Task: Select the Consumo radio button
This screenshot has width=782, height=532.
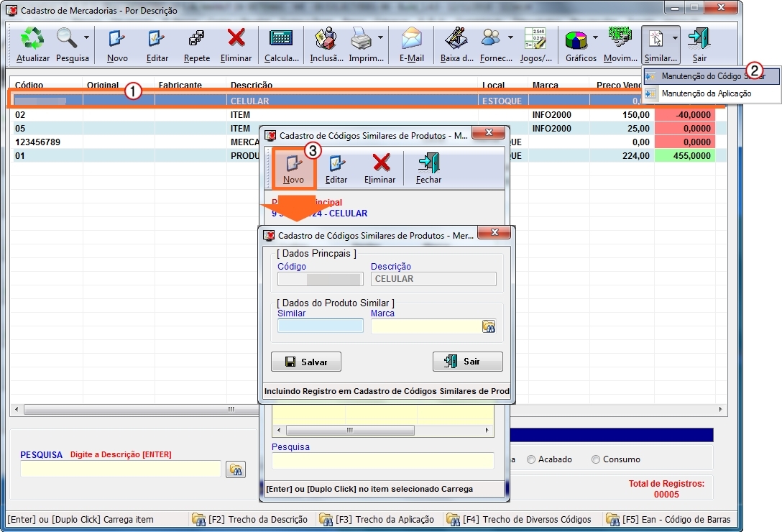Action: point(596,459)
